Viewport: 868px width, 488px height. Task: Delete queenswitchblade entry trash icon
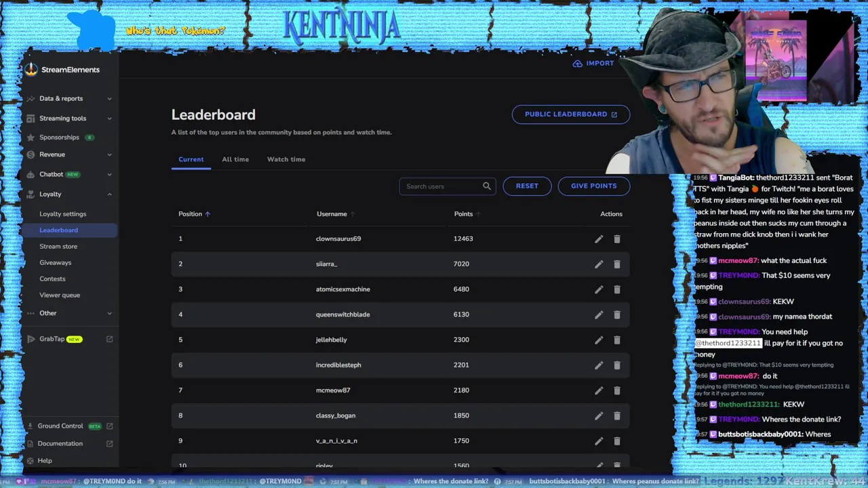point(617,314)
